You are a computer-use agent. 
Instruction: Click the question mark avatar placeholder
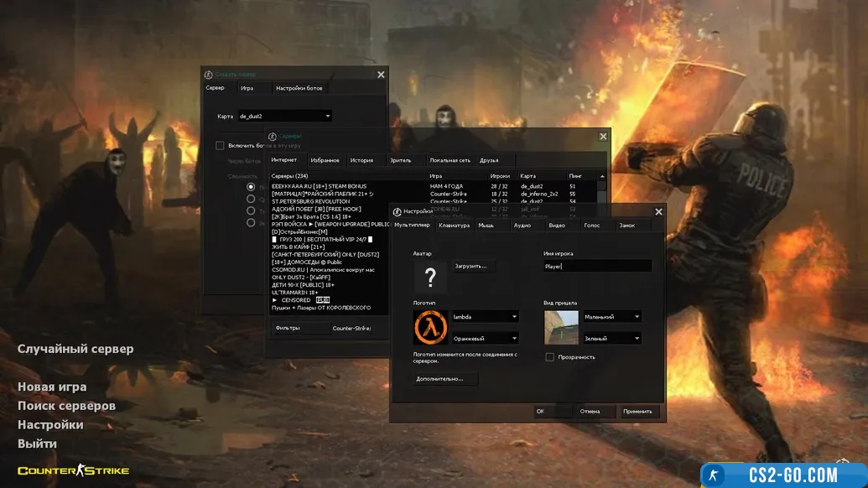point(430,277)
